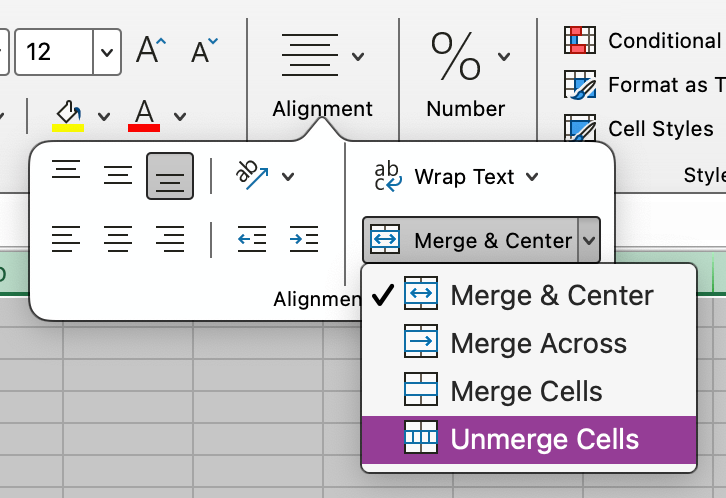This screenshot has width=726, height=498.
Task: Open the font size dropdown
Action: click(107, 51)
